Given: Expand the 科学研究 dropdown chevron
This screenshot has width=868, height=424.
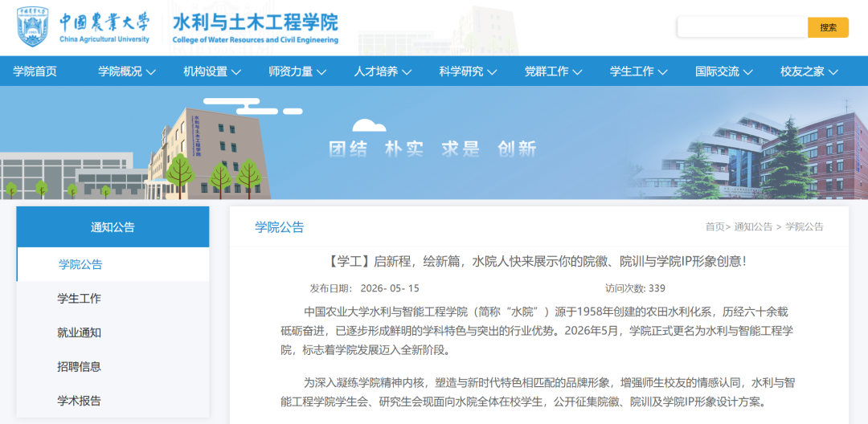Looking at the screenshot, I should pyautogui.click(x=492, y=71).
